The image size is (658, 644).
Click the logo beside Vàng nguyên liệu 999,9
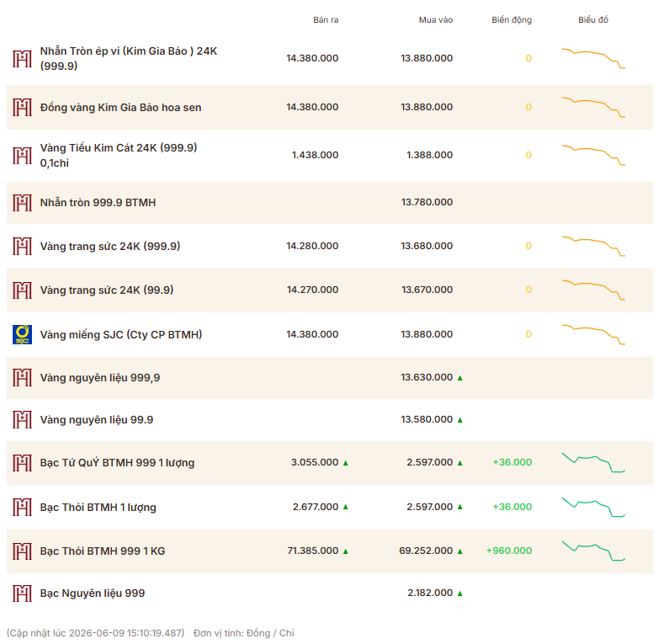(x=22, y=378)
